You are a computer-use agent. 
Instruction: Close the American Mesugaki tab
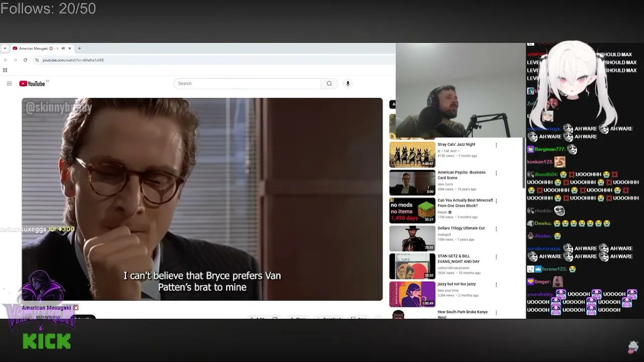[70, 48]
